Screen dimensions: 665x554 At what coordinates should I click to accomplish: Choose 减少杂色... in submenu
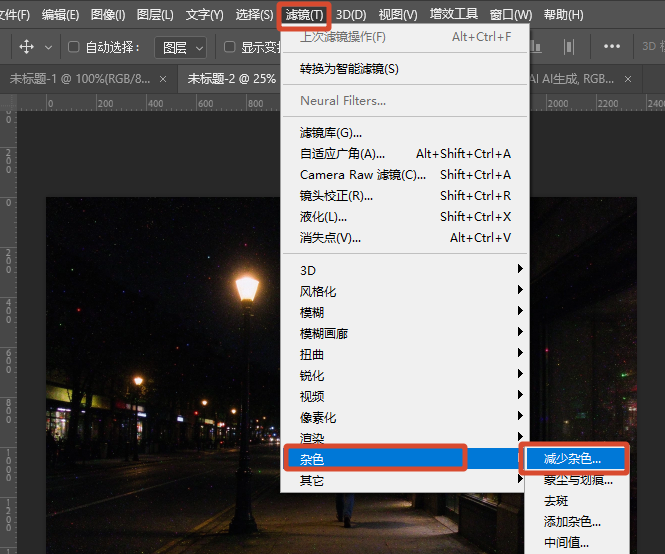pyautogui.click(x=576, y=459)
